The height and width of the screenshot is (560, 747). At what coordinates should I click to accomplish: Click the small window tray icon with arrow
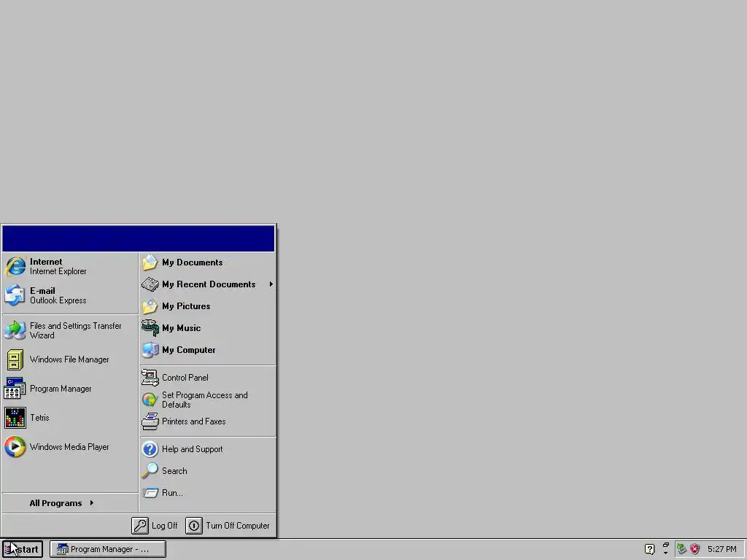[665, 548]
